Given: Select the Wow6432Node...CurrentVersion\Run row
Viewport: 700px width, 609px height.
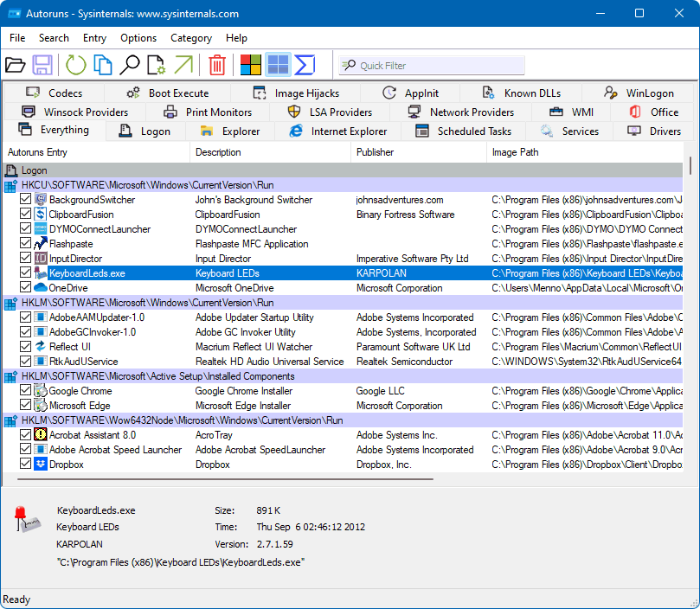Looking at the screenshot, I should coord(343,420).
